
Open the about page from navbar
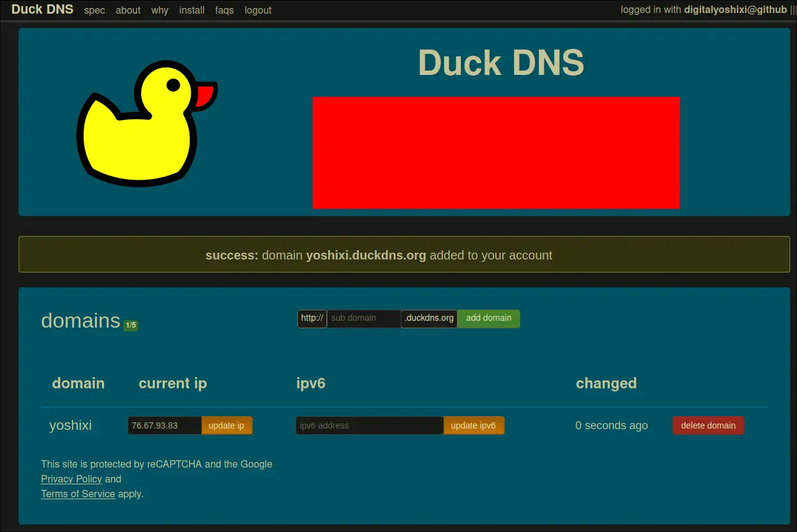pyautogui.click(x=128, y=11)
